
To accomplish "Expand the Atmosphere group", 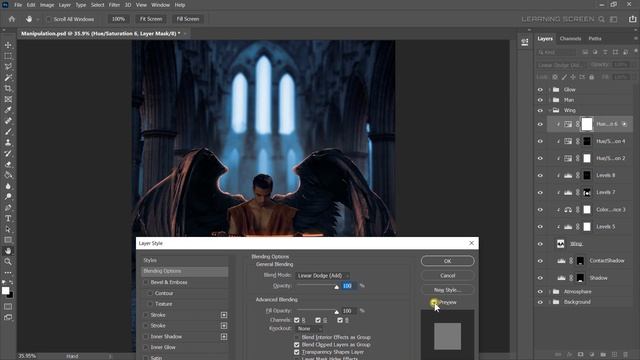I will pyautogui.click(x=550, y=292).
